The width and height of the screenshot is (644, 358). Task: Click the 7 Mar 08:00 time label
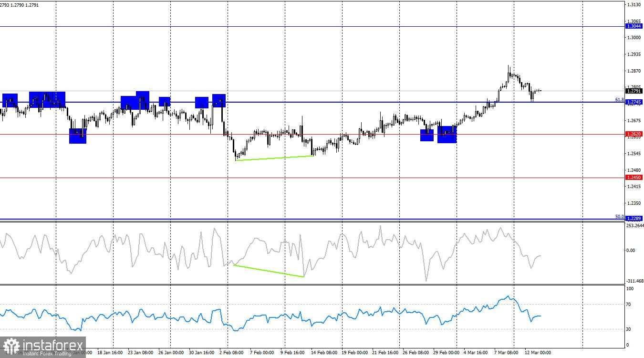[507, 353]
